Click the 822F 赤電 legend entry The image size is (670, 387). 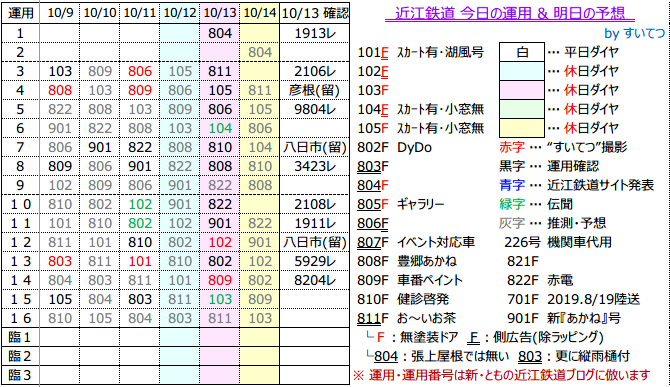pyautogui.click(x=540, y=280)
